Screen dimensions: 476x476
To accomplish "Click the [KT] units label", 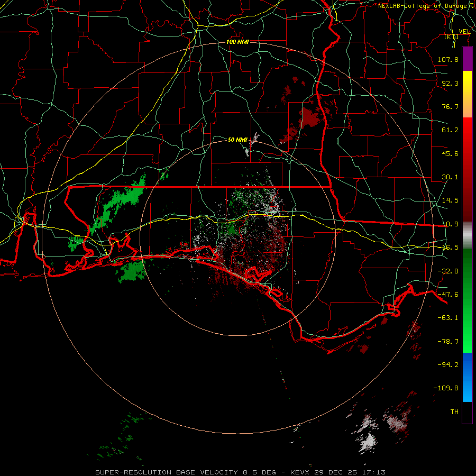I will [x=452, y=36].
